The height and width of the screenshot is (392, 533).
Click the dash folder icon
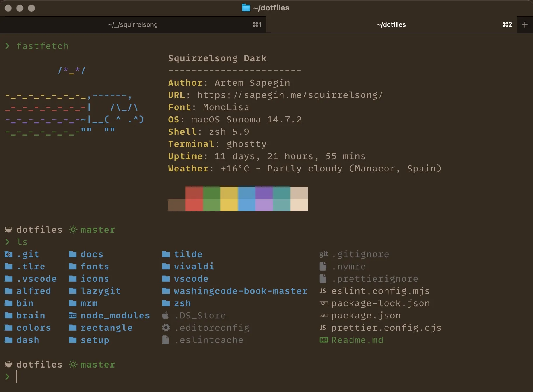[x=8, y=340]
